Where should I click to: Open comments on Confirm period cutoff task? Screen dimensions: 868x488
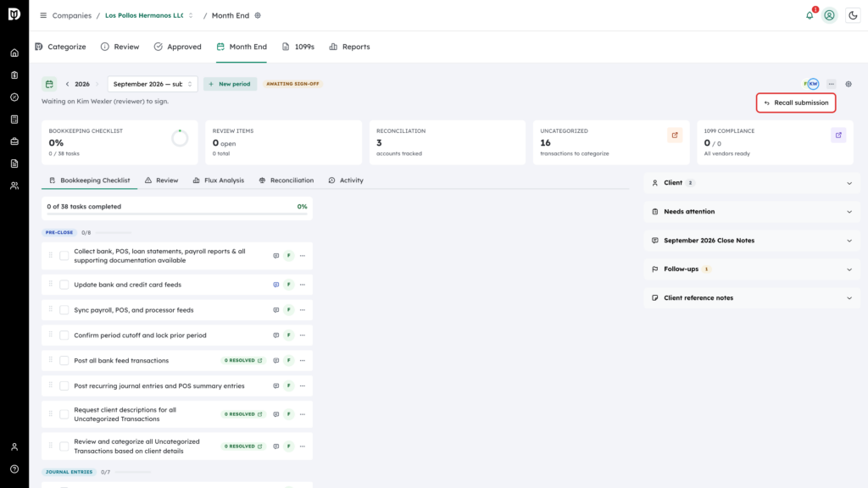[275, 335]
